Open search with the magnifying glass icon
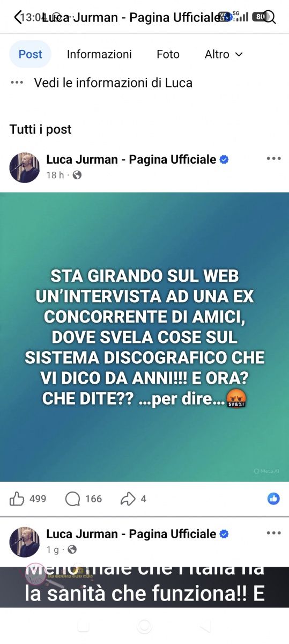Screen dimensions: 289x644 click(x=270, y=17)
